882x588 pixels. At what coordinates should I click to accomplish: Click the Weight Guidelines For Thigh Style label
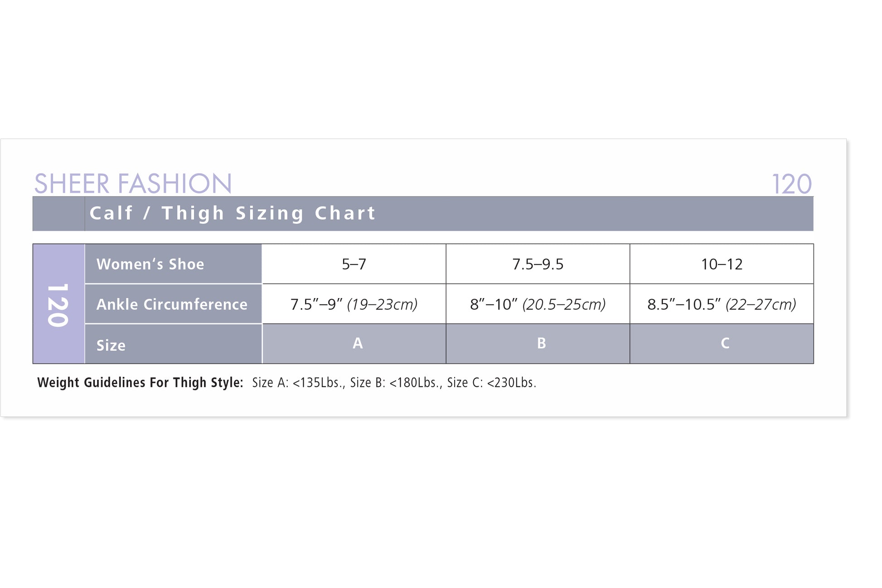140,383
